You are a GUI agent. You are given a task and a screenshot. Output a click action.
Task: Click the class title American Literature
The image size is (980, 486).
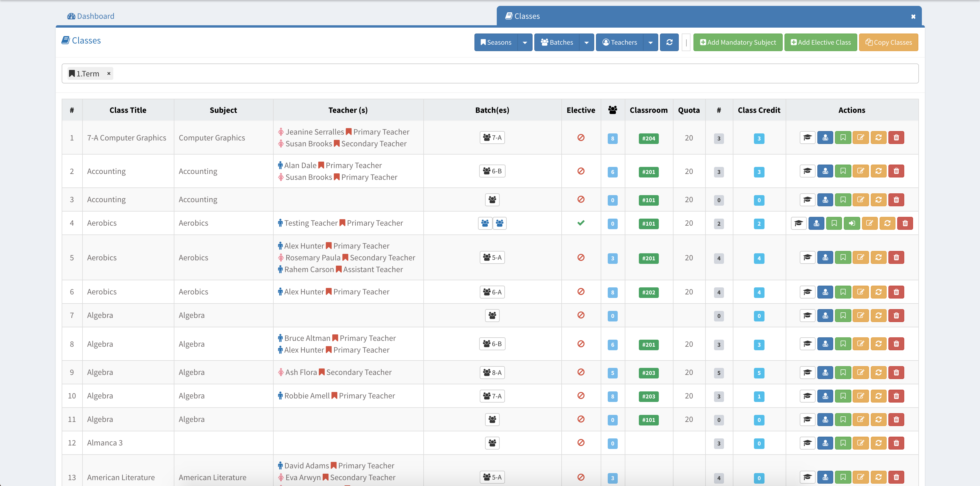coord(121,477)
